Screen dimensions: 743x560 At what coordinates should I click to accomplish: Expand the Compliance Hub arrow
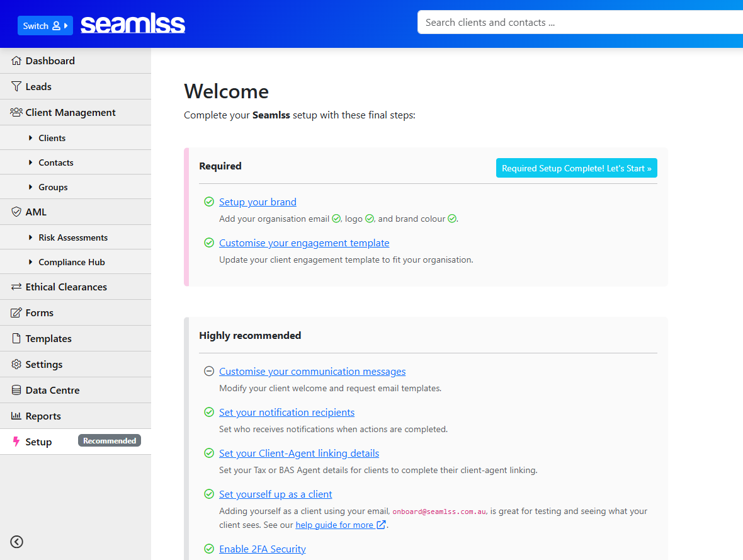click(x=30, y=262)
